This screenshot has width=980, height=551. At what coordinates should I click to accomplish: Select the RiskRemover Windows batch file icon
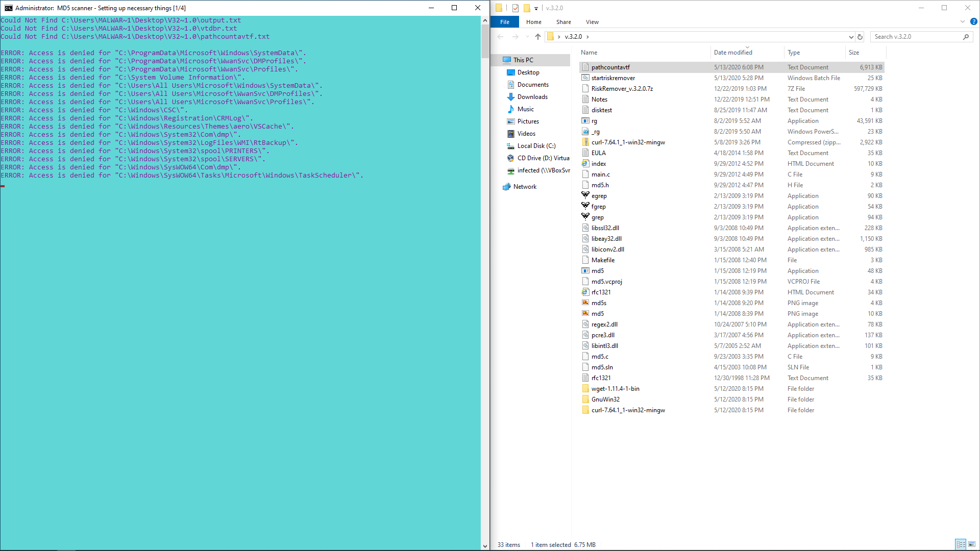(x=585, y=78)
